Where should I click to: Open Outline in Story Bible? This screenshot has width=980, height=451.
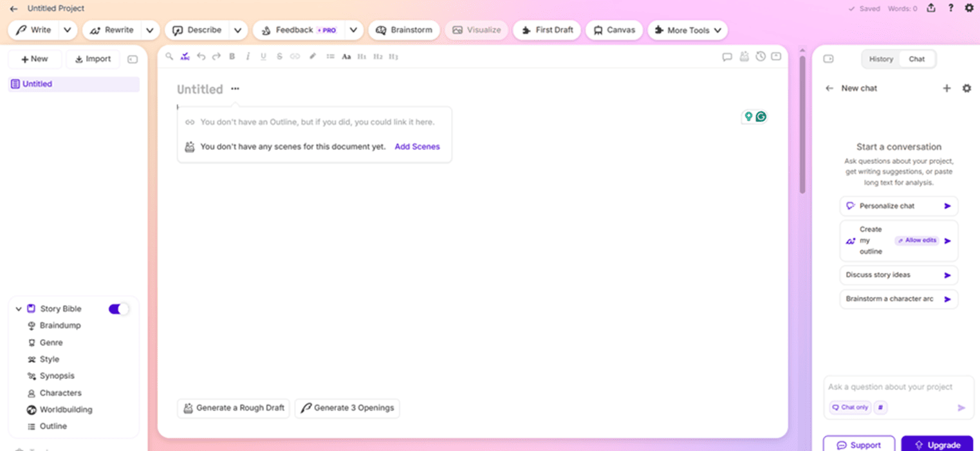[x=53, y=427]
